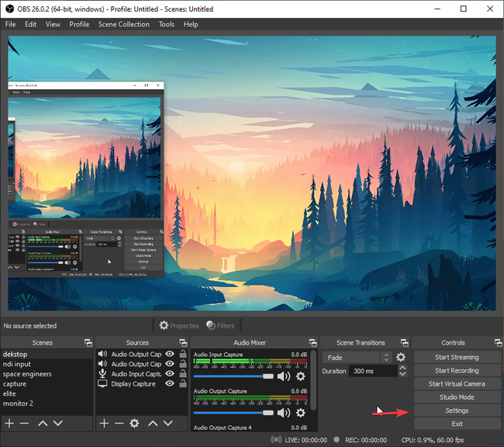Open source properties gear in Sources panel
This screenshot has width=504, height=447.
[134, 423]
